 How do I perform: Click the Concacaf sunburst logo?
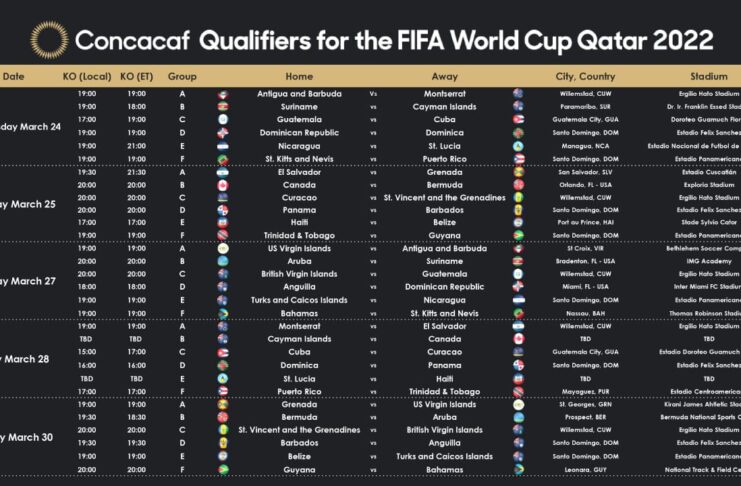(x=49, y=39)
